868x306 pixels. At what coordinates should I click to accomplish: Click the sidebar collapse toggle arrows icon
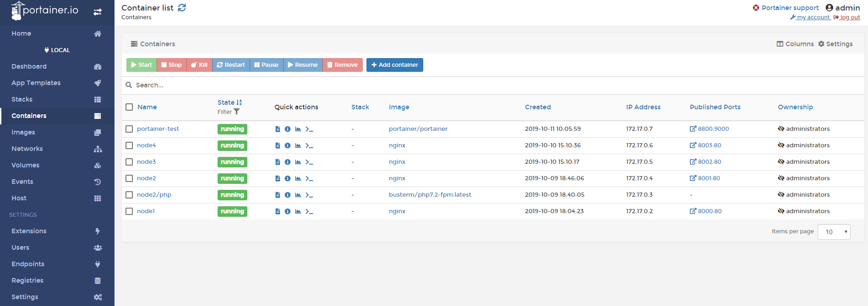click(x=98, y=12)
